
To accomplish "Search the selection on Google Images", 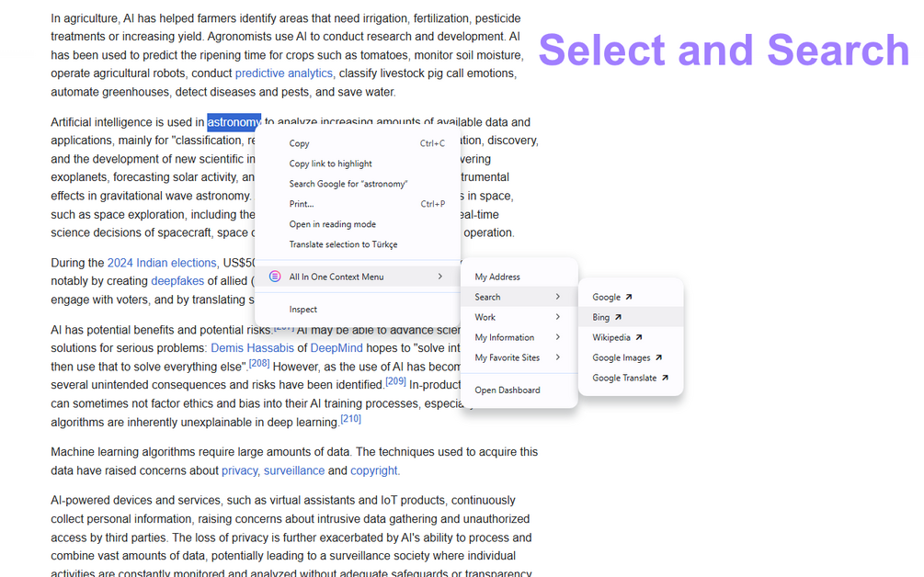I will (x=631, y=357).
